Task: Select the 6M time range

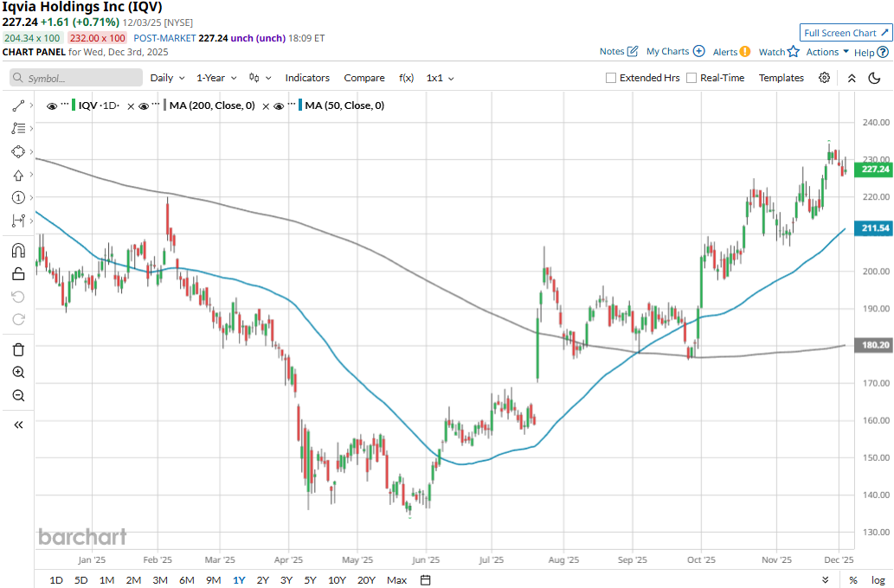Action: pos(186,579)
